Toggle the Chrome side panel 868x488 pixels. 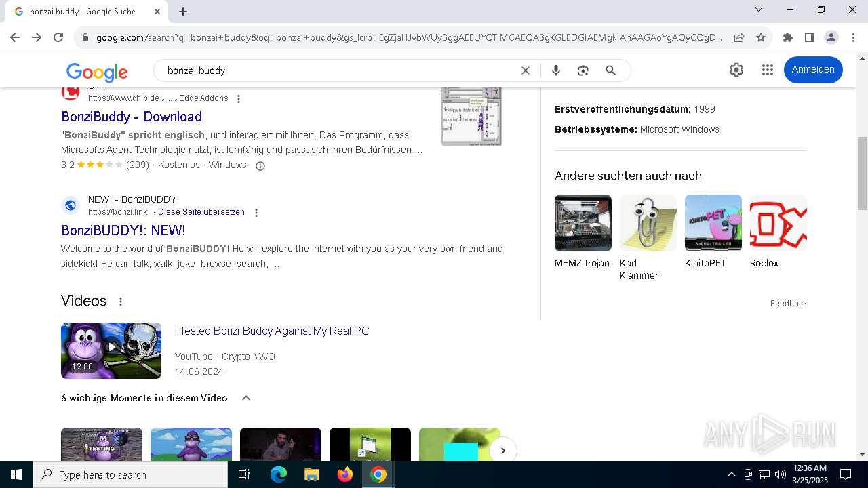click(x=809, y=37)
